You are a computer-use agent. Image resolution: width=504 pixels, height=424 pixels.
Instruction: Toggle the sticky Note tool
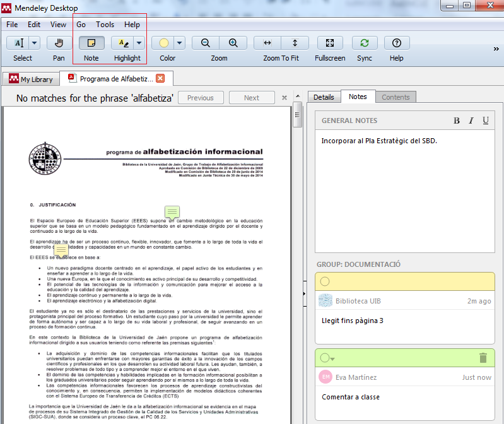[x=91, y=43]
